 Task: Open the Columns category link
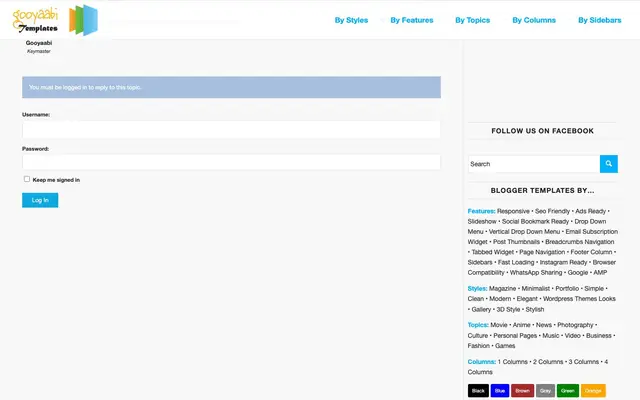pyautogui.click(x=482, y=362)
